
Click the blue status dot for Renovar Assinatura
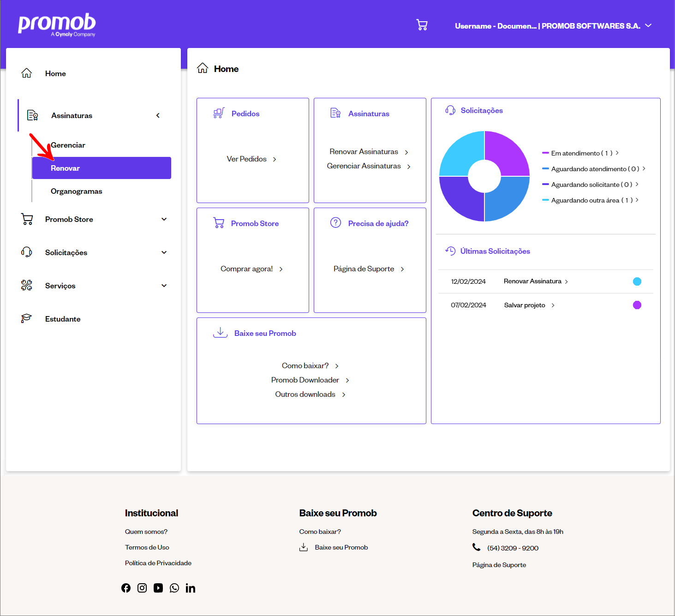tap(637, 281)
